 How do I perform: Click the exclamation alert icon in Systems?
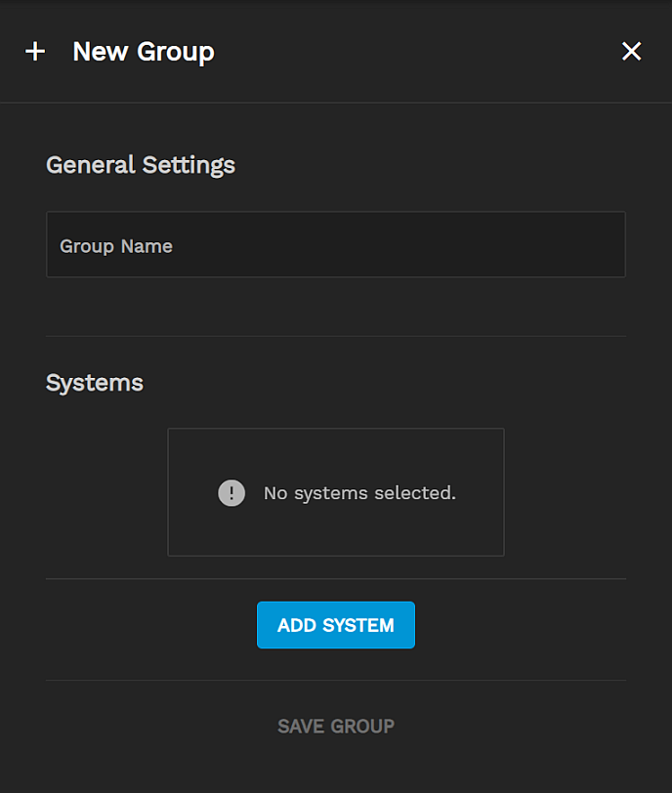(x=231, y=493)
